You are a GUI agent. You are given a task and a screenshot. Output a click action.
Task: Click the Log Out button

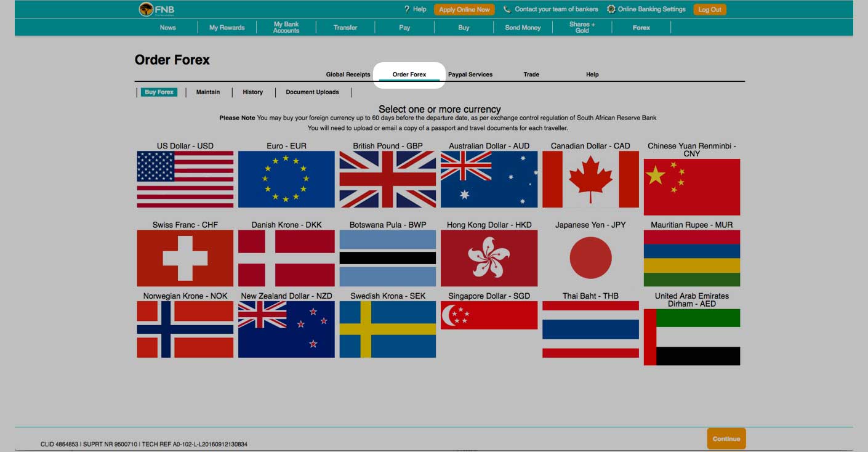710,9
